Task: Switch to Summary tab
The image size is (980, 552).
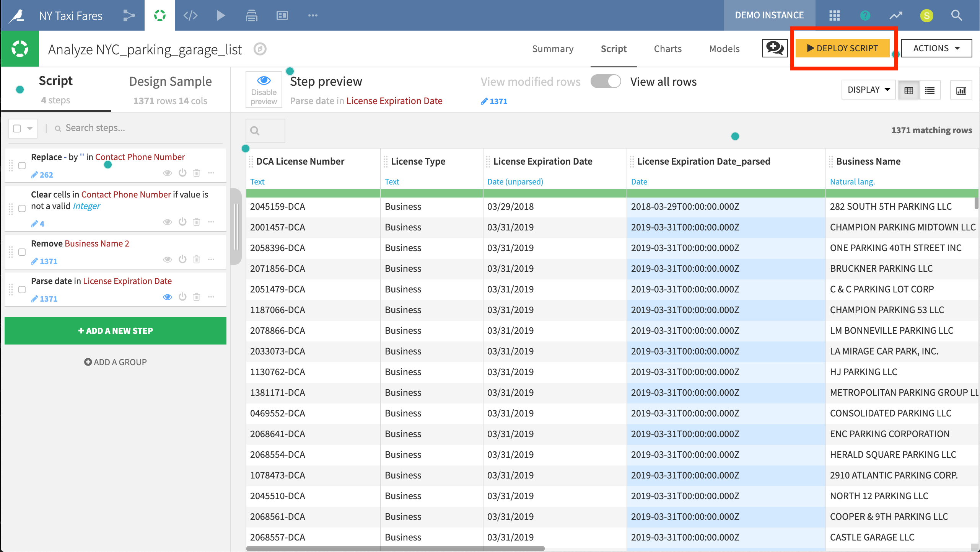Action: pyautogui.click(x=553, y=49)
